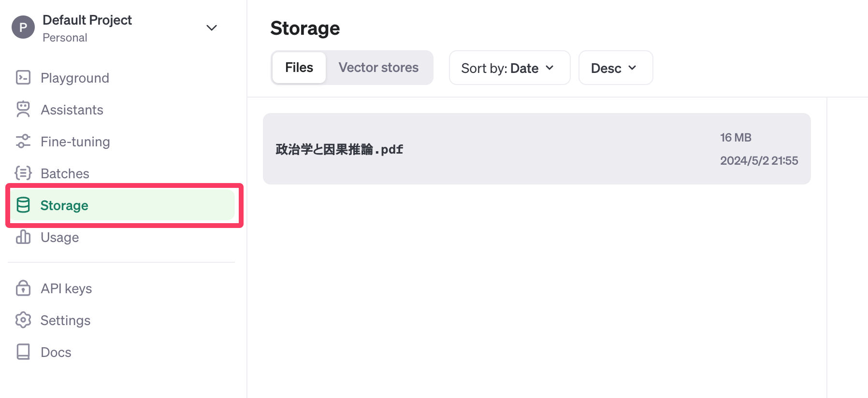Open the Desc order dropdown
The height and width of the screenshot is (398, 868).
point(615,68)
